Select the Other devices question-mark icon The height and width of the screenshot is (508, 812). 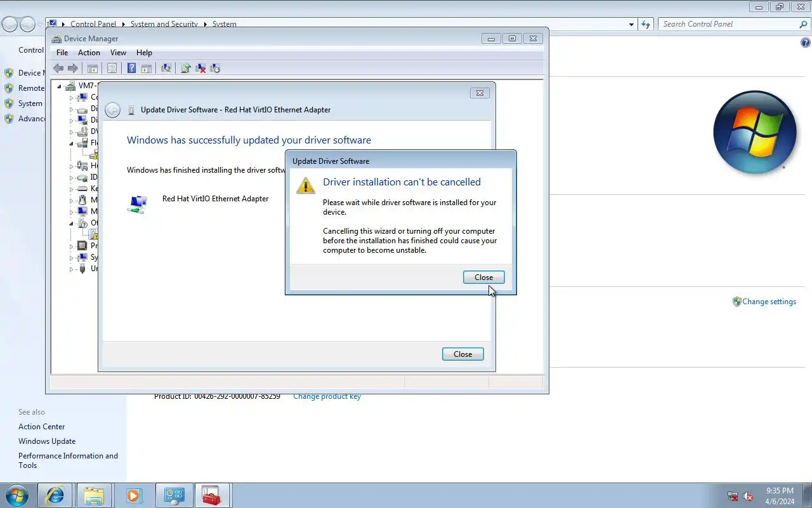point(82,223)
